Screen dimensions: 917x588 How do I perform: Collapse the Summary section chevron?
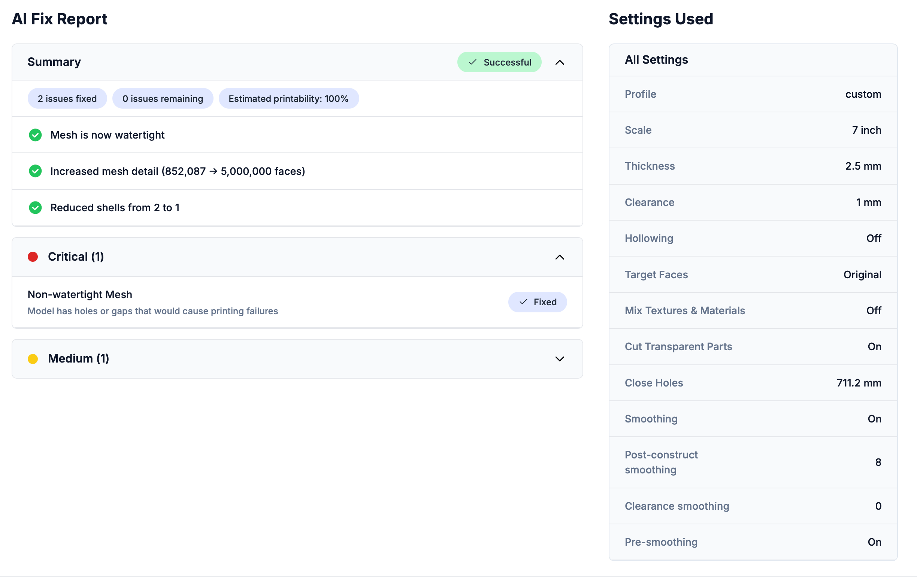coord(559,62)
